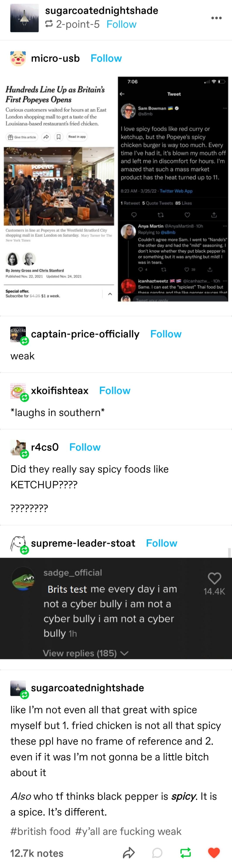This screenshot has width=232, height=868.
Task: Tap the share arrow icon
Action: click(x=129, y=853)
